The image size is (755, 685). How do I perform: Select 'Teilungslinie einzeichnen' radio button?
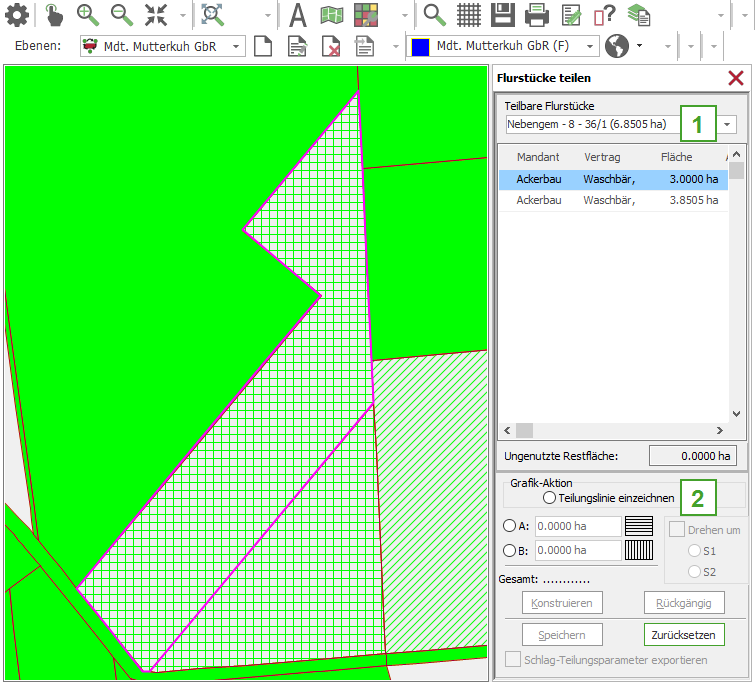(549, 497)
